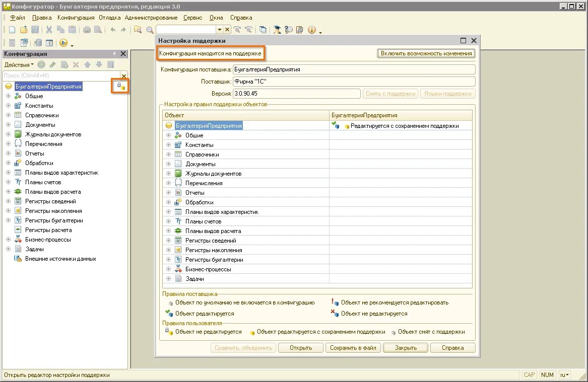Click the Add green plus in Конфигурация panel
The width and height of the screenshot is (588, 382).
point(41,65)
